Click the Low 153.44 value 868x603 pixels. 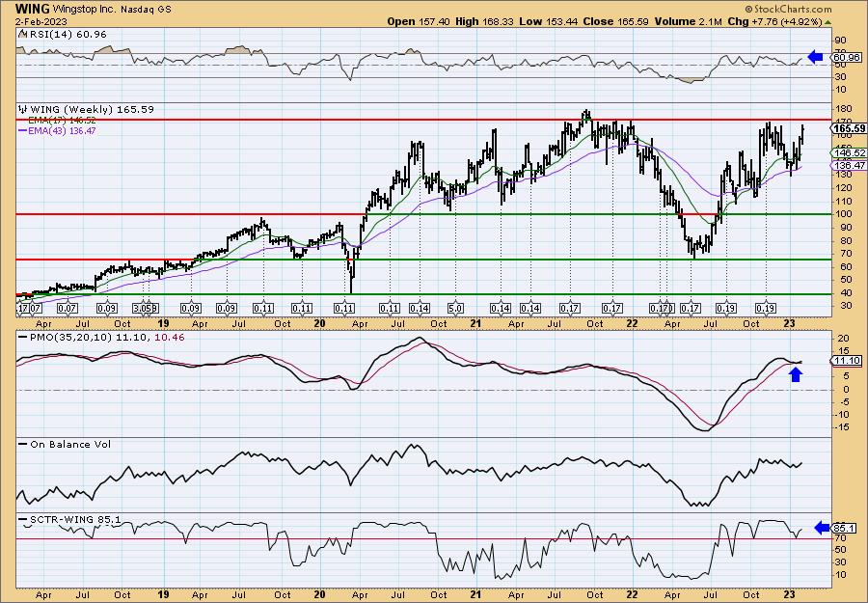(x=548, y=21)
